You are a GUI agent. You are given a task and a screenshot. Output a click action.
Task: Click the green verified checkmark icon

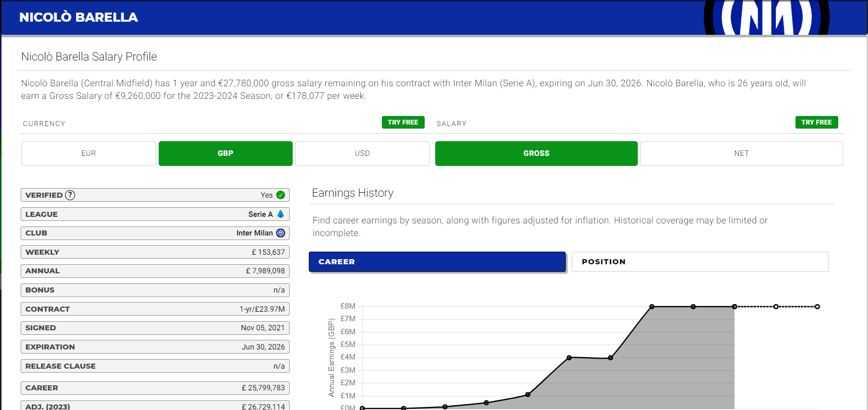tap(281, 195)
